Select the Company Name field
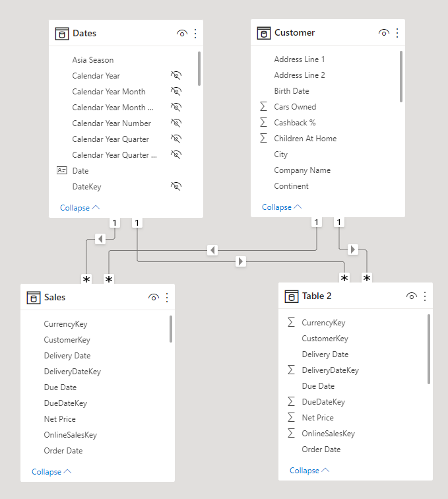 (302, 170)
